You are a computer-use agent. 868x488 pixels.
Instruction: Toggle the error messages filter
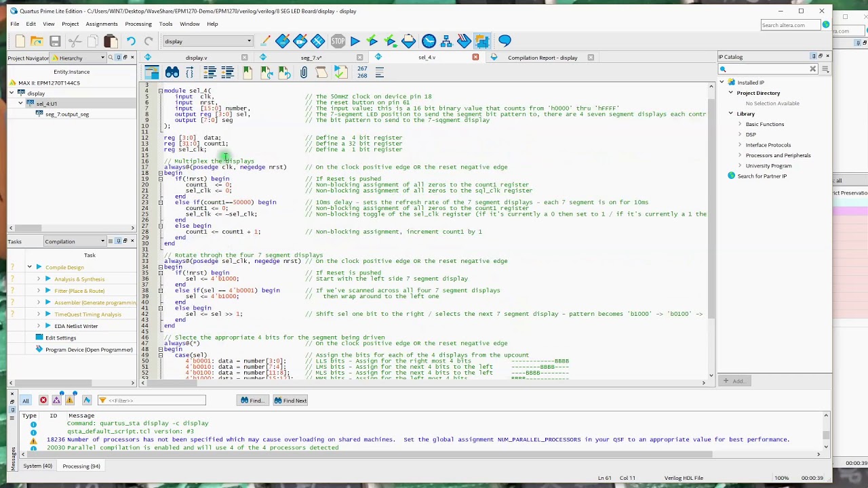43,401
